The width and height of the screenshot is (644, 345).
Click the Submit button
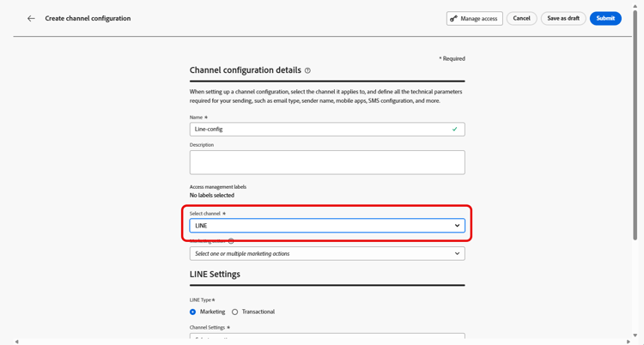pos(605,18)
